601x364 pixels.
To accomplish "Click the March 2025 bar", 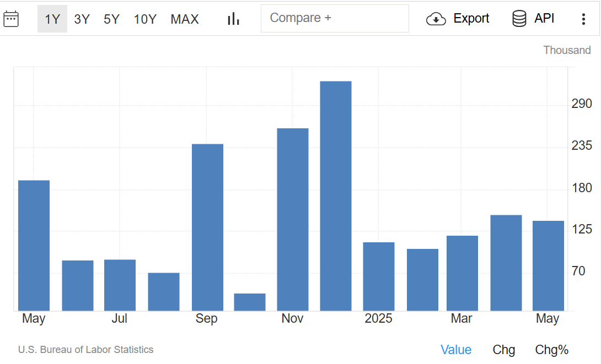I will coord(462,273).
